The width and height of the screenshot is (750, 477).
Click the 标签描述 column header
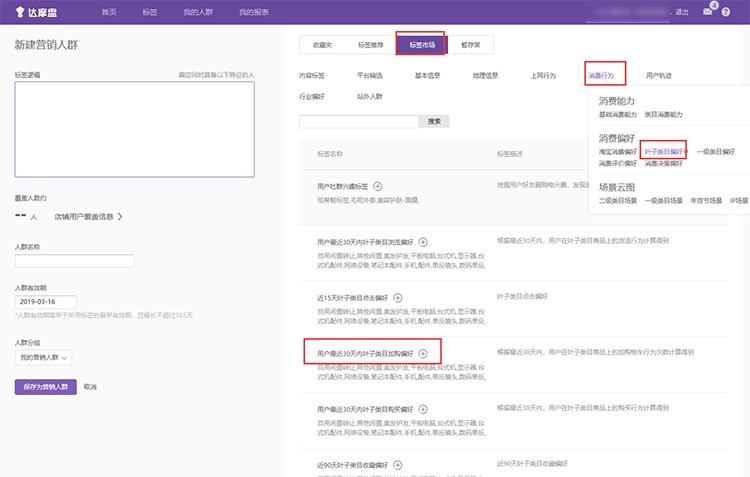(510, 154)
